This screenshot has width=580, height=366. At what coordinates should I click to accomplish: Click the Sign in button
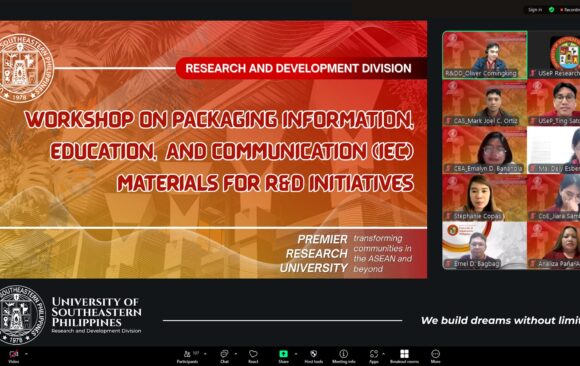[535, 10]
